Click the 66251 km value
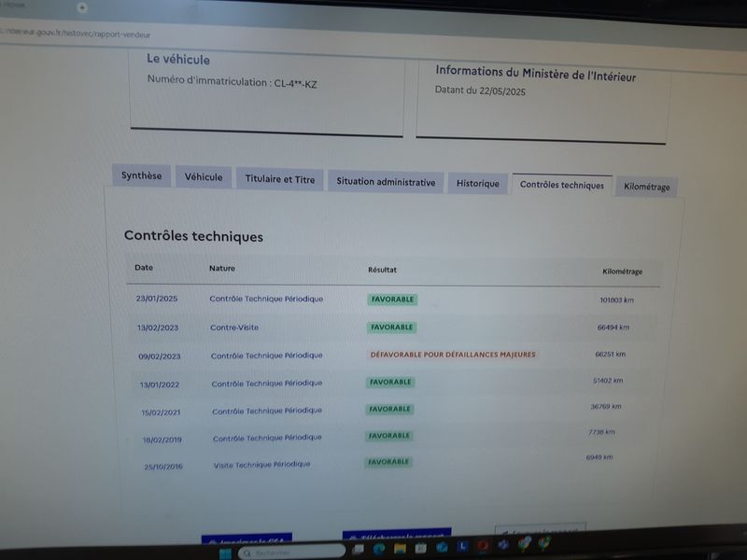The image size is (747, 560). (x=611, y=354)
